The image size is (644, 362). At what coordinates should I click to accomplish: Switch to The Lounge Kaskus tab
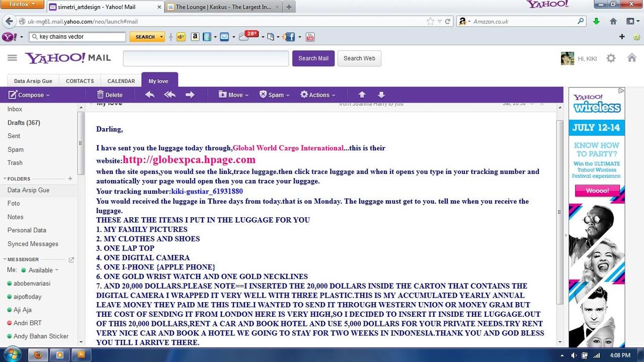tap(222, 7)
